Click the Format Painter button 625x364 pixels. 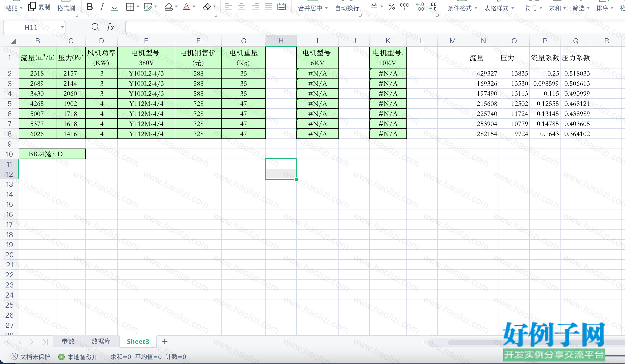pos(66,8)
